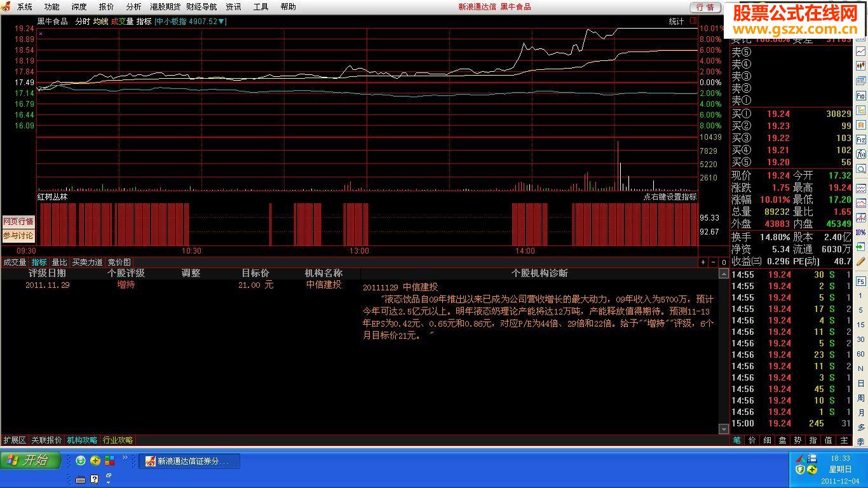Open the tree structure icon below F10

click(x=861, y=111)
